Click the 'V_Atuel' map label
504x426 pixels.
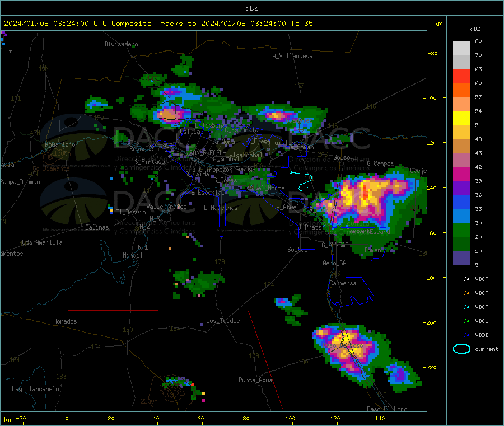click(x=288, y=207)
